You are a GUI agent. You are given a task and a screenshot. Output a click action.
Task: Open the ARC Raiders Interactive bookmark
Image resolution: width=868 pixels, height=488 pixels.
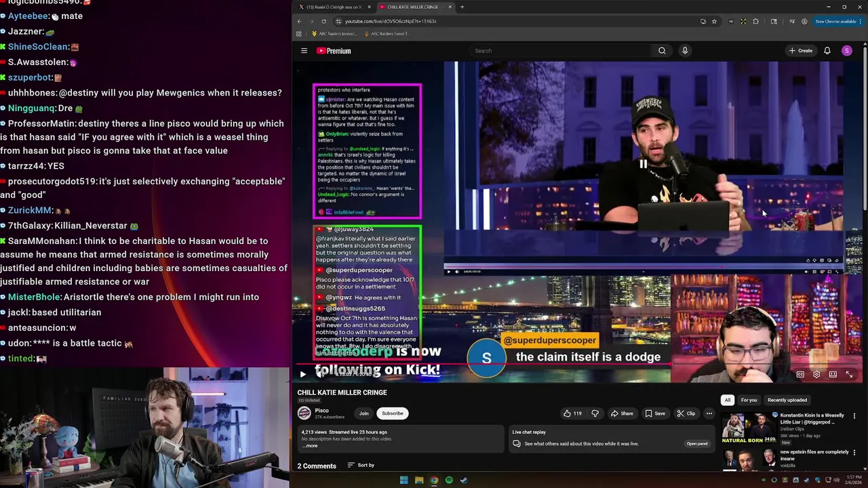point(334,34)
